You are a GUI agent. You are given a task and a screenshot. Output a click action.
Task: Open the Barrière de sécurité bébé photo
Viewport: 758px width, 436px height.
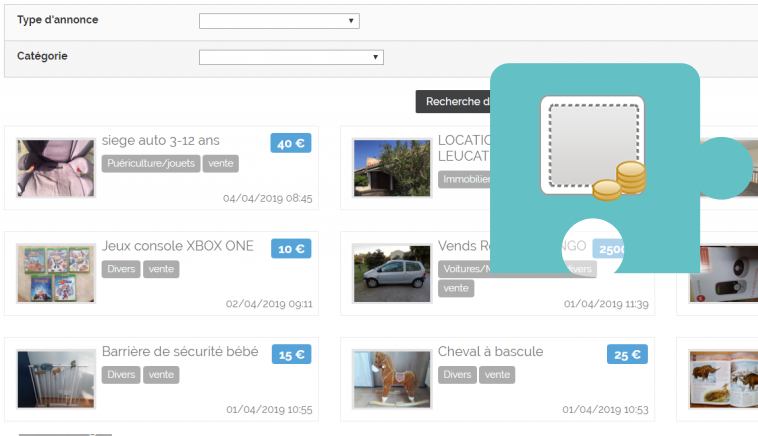pyautogui.click(x=56, y=379)
